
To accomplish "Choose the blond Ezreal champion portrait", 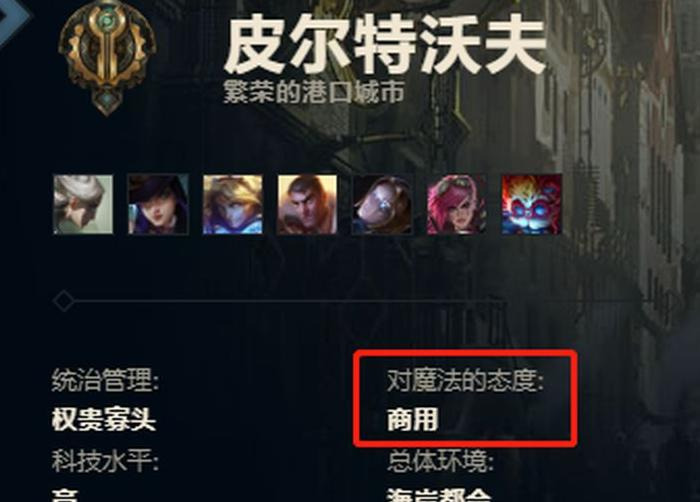I will point(233,204).
